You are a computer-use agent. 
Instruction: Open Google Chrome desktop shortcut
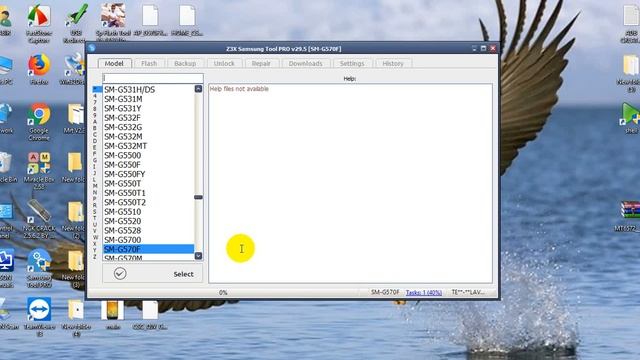[x=39, y=122]
